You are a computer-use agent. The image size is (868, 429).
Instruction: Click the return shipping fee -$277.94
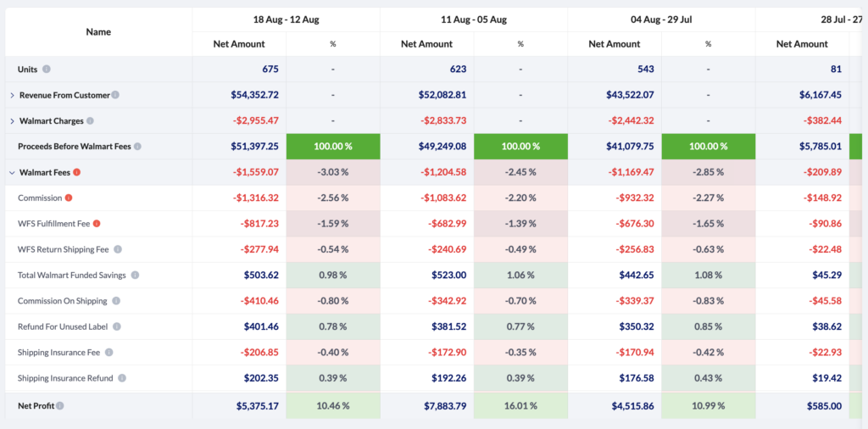tap(259, 249)
